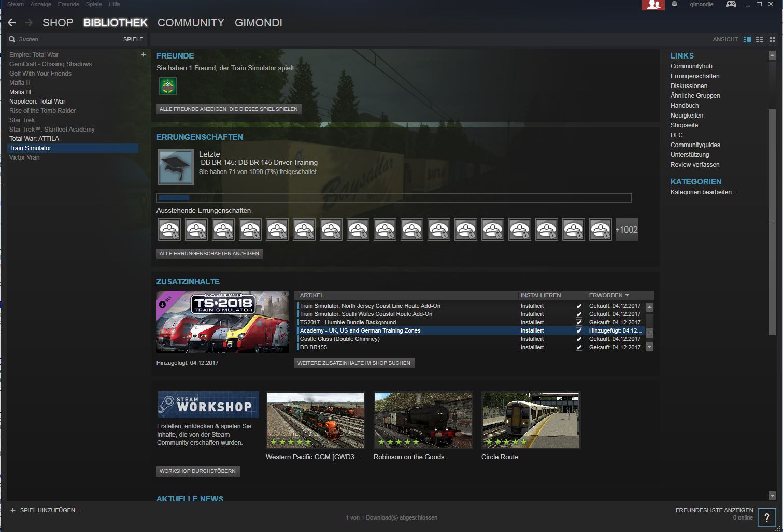Screen dimensions: 783x532
Task: Open the SPIELE filter dropdown
Action: click(x=133, y=39)
